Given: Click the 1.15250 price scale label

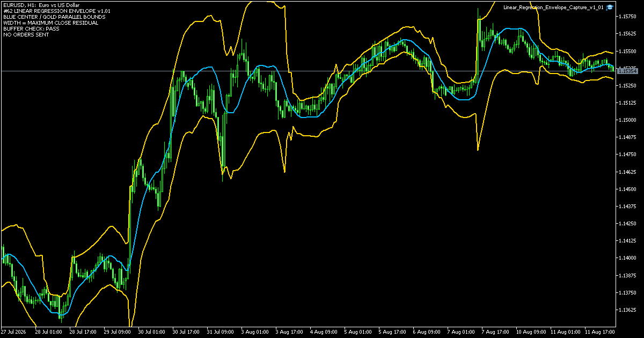Looking at the screenshot, I should coord(627,85).
